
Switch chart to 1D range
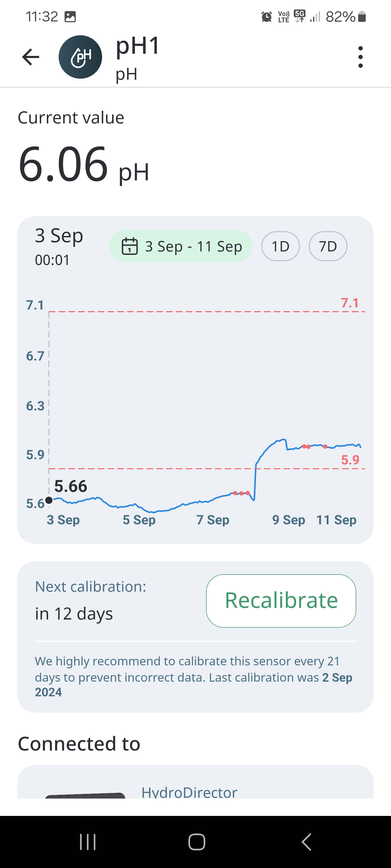pos(280,246)
